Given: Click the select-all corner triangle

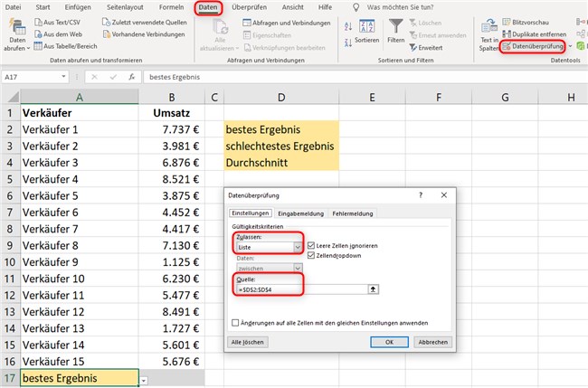Looking at the screenshot, I should click(x=13, y=97).
